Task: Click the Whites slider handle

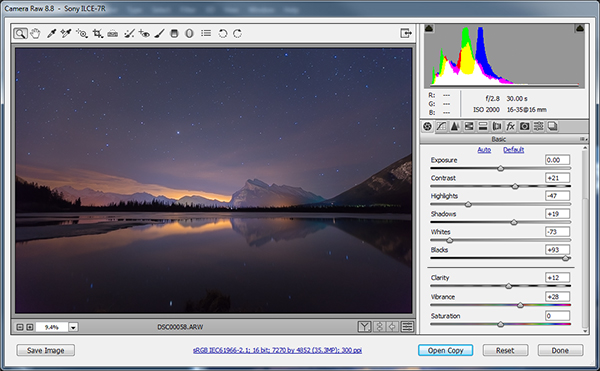Action: coord(450,240)
